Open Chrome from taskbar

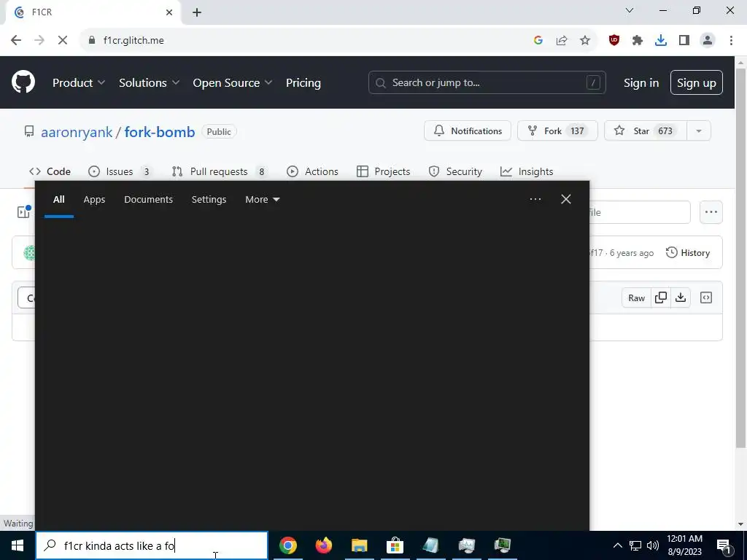(288, 545)
